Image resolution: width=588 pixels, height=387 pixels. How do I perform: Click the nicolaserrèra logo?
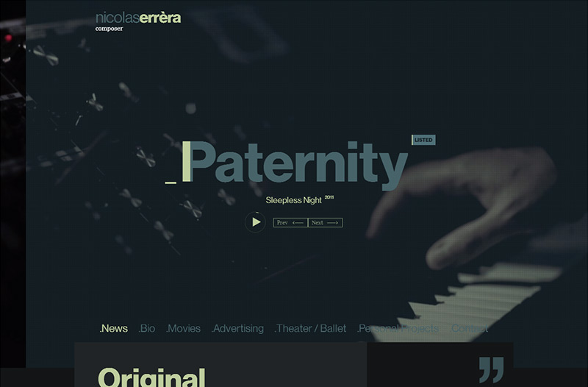(x=138, y=18)
